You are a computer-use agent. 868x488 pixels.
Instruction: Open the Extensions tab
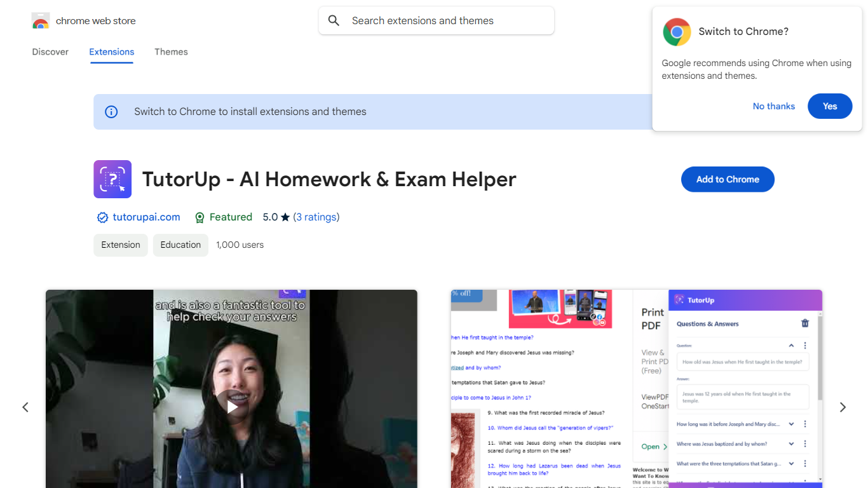point(112,52)
